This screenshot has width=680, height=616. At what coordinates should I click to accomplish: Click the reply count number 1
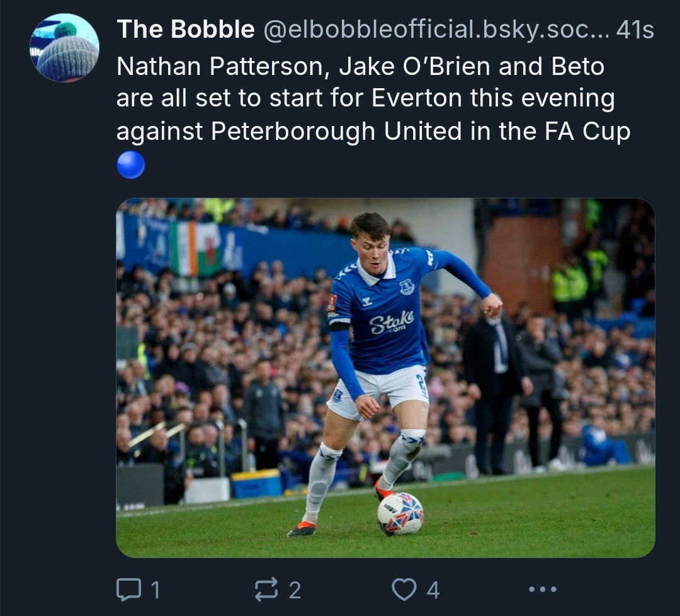[x=156, y=590]
